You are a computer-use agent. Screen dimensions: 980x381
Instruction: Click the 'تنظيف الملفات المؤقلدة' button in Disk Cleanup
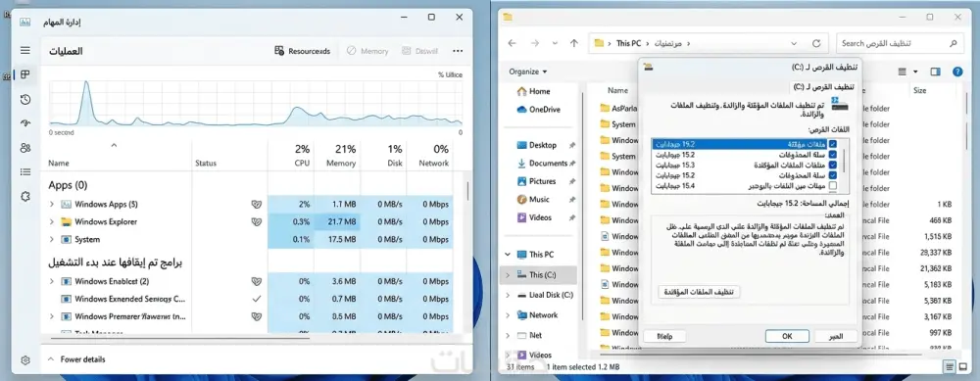(x=699, y=292)
